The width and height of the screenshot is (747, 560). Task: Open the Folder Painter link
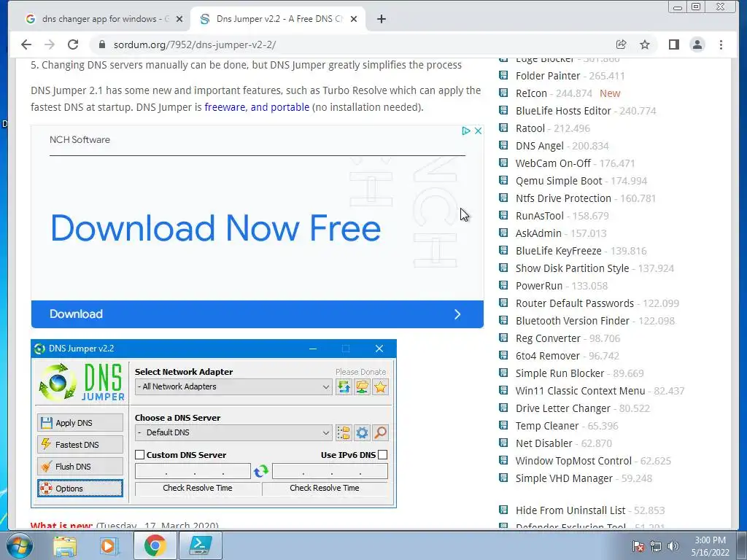548,76
